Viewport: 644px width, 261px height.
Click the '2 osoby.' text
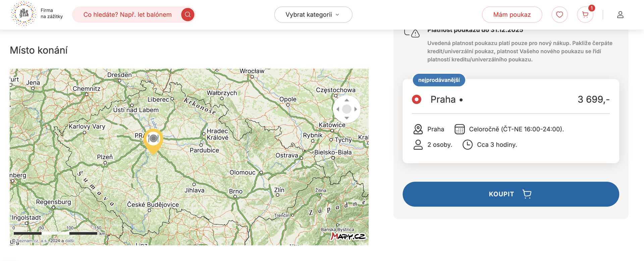(440, 145)
